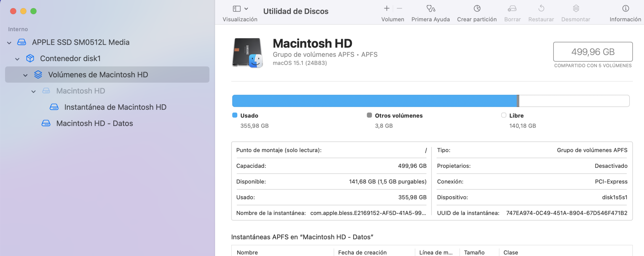This screenshot has height=256, width=644.
Task: Select Contenedor disk1 in sidebar
Action: click(x=70, y=58)
